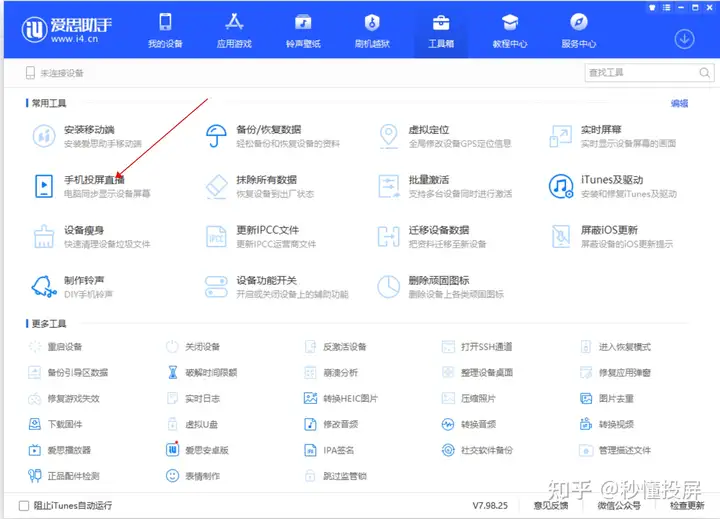Click 下载固件 icon

point(34,424)
